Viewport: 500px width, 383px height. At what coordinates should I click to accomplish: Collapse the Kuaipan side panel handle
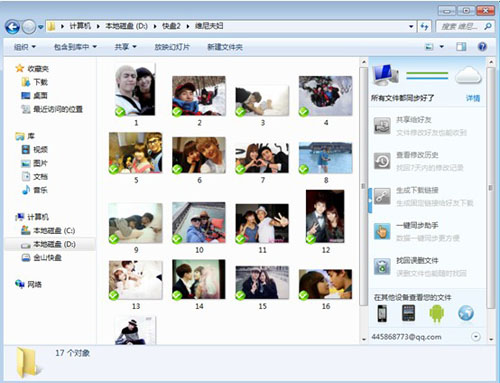[370, 200]
